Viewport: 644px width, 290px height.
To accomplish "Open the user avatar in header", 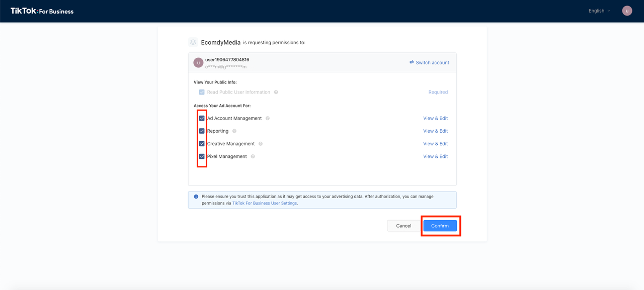I will pos(627,11).
